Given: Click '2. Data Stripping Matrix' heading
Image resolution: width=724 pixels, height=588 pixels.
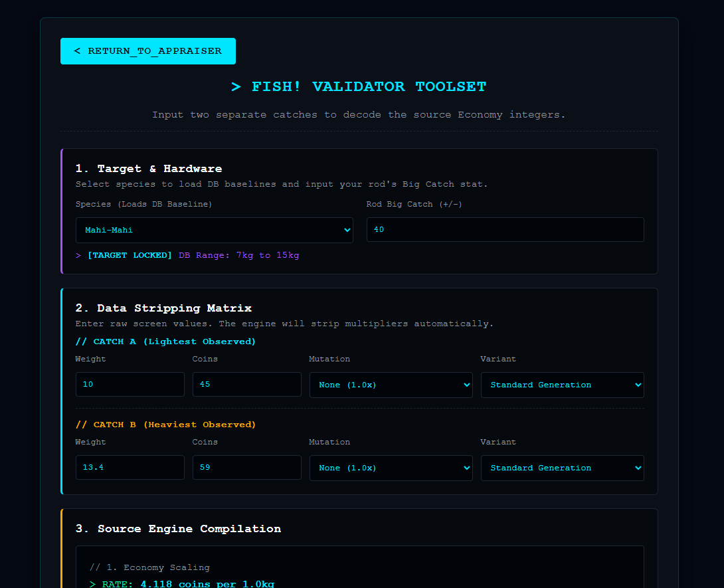Looking at the screenshot, I should 163,308.
